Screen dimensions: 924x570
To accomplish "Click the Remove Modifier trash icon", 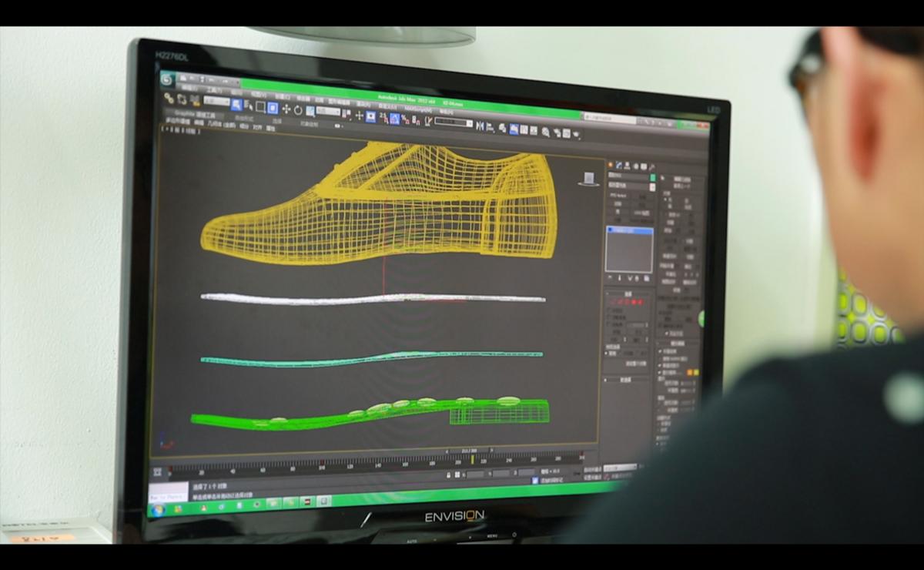I will pyautogui.click(x=638, y=278).
